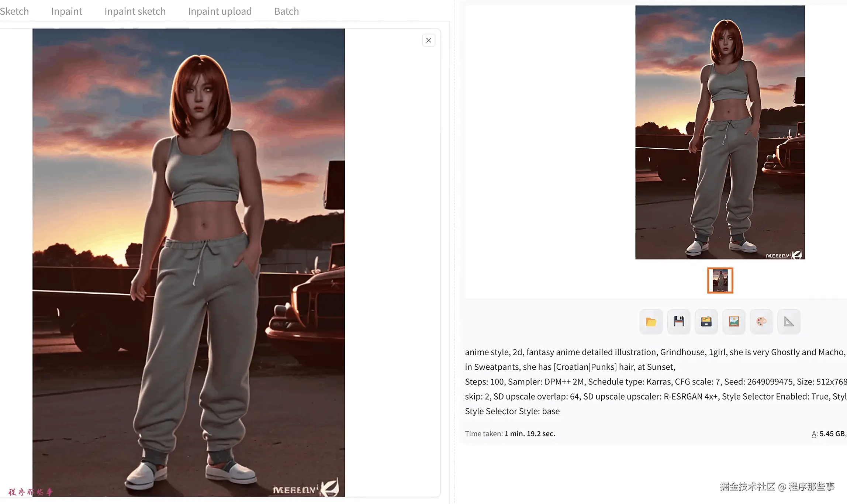Click the 'Style Selector Style: base' line
Image resolution: width=847 pixels, height=504 pixels.
coord(512,411)
